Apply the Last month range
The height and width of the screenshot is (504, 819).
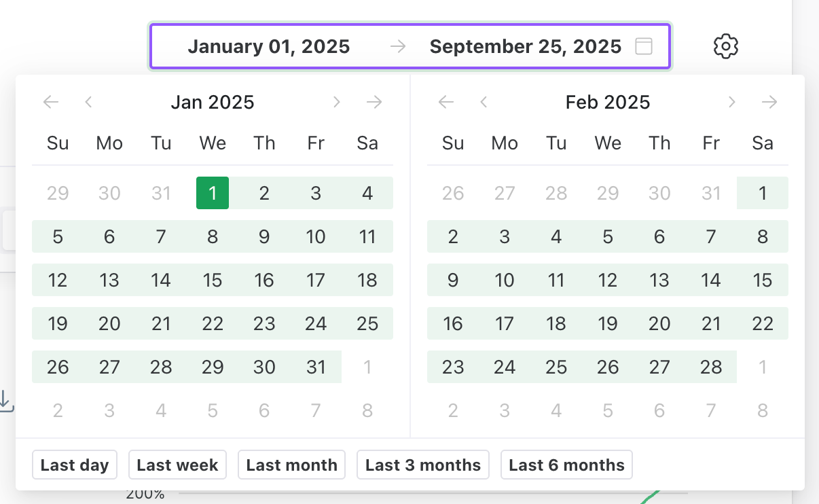pyautogui.click(x=291, y=465)
